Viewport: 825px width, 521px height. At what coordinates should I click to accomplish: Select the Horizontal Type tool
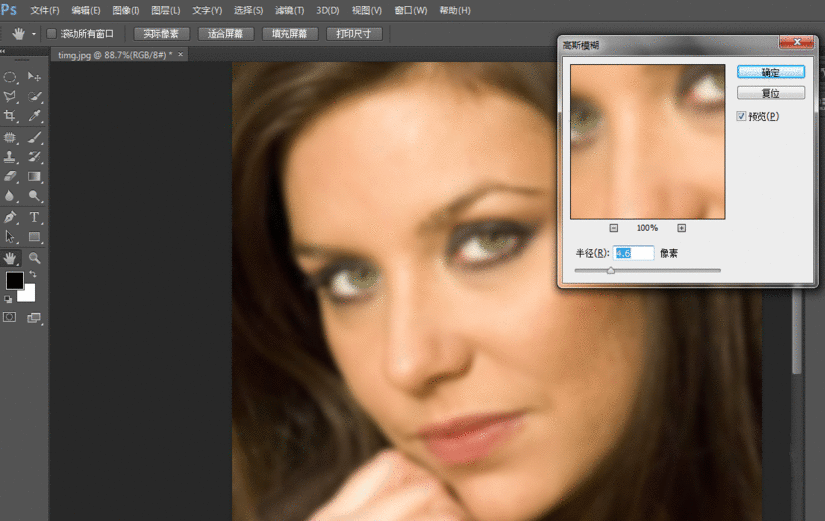point(35,217)
